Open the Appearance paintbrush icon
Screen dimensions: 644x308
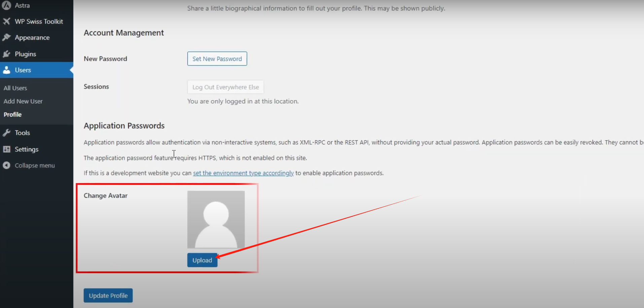(x=7, y=37)
